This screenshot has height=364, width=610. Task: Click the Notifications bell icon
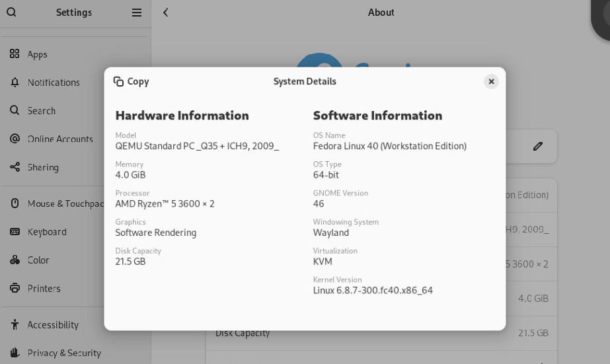click(x=15, y=82)
